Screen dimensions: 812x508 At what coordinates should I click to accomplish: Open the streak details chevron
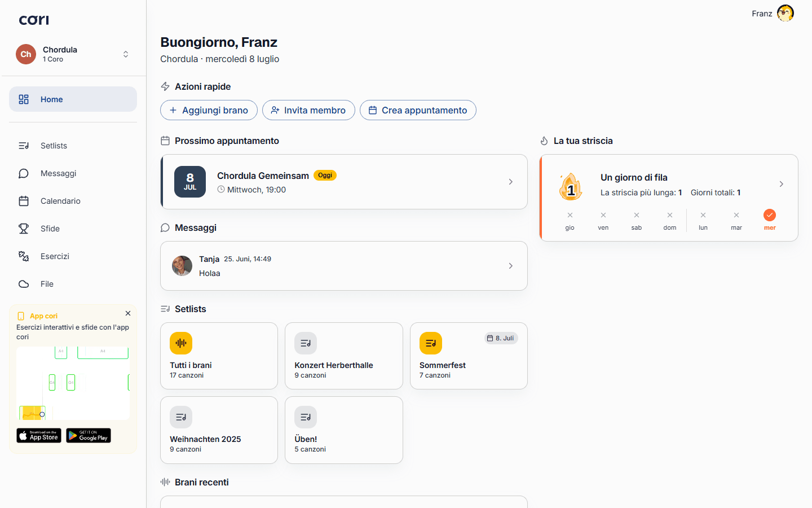click(x=782, y=184)
